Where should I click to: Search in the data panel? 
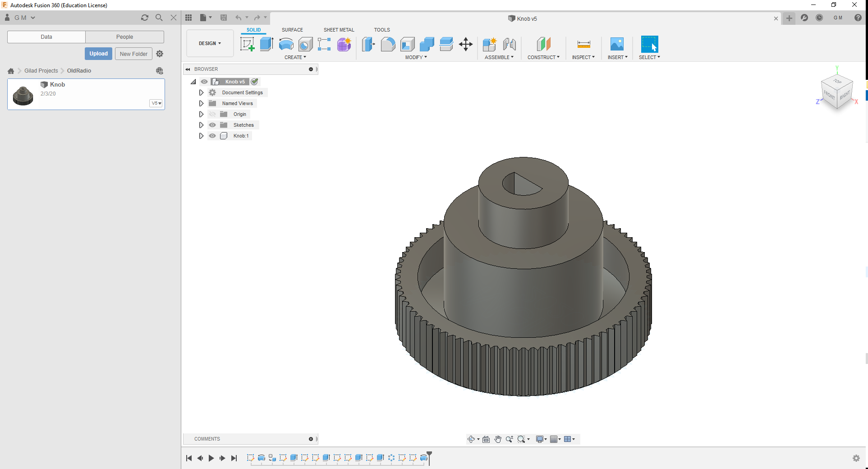tap(159, 18)
